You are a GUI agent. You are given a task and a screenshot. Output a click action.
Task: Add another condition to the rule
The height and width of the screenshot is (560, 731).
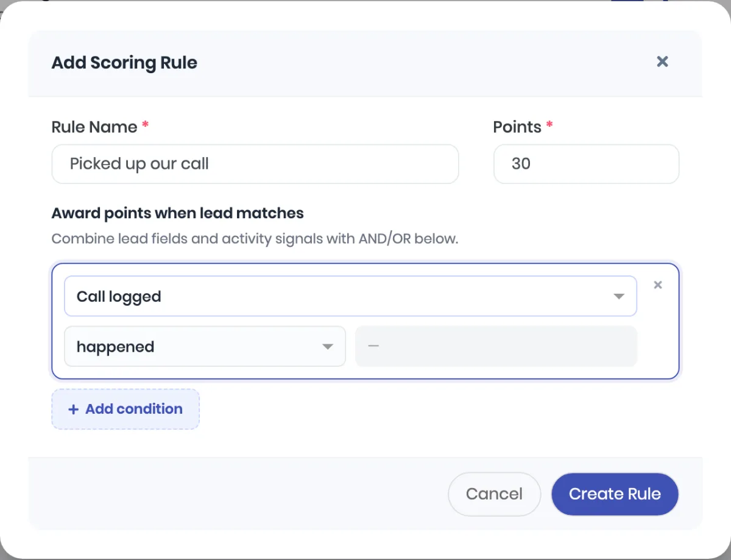click(125, 409)
